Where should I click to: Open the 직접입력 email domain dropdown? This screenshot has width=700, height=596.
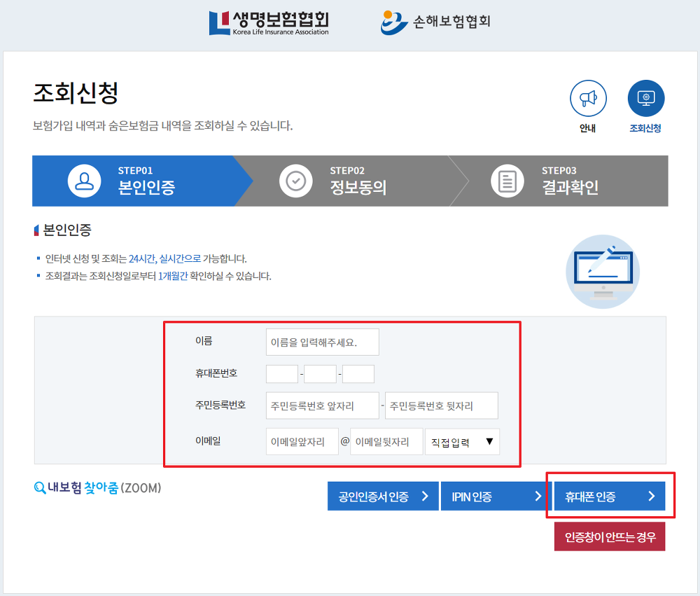[463, 442]
